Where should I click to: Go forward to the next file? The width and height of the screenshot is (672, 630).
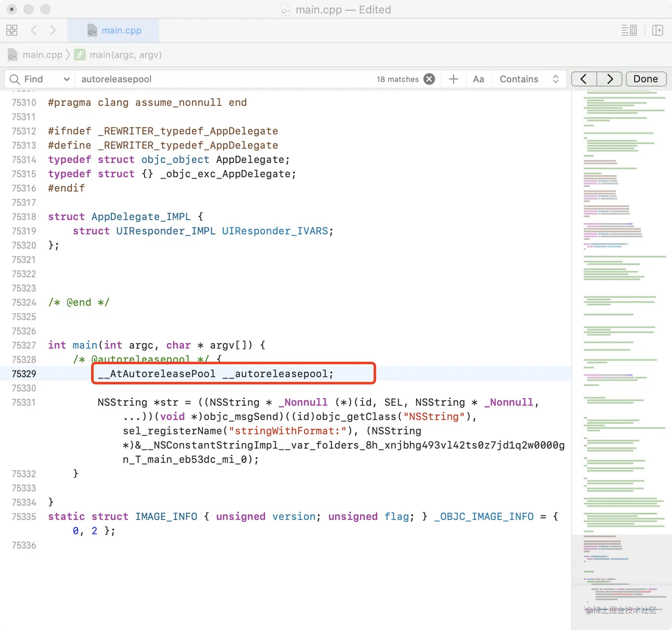(x=53, y=30)
